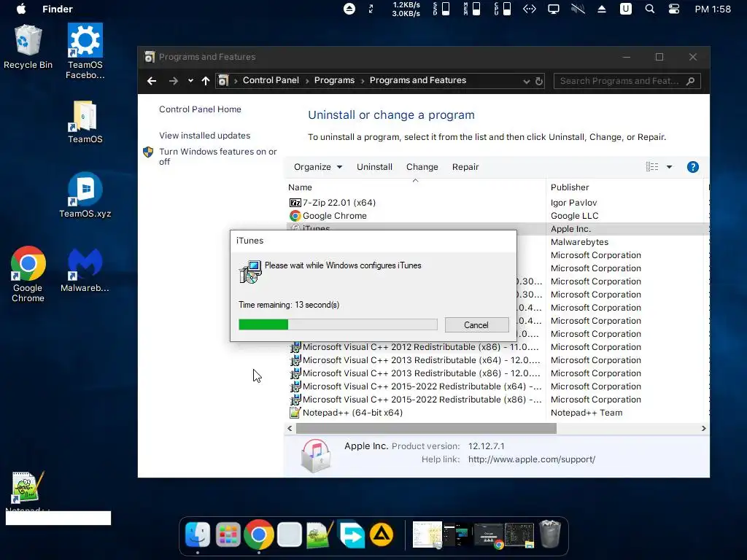Viewport: 747px width, 560px height.
Task: Click the iTunes progress bar
Action: [338, 324]
